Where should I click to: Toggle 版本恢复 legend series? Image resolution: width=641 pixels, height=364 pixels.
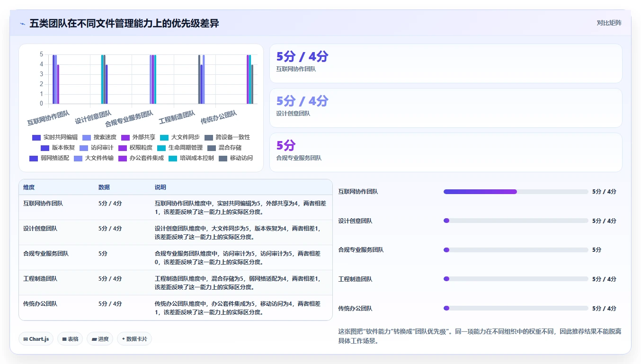pyautogui.click(x=58, y=148)
